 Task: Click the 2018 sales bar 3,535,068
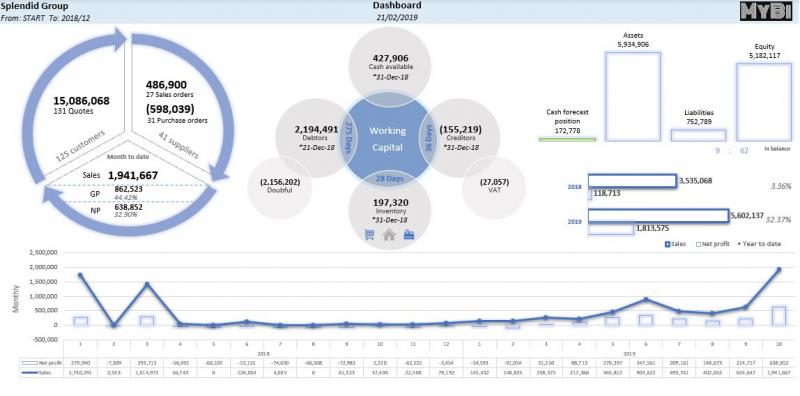[632, 181]
